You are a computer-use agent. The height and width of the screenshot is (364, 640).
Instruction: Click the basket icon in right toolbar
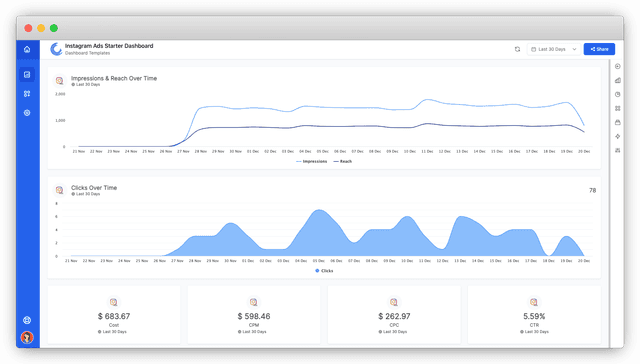(x=618, y=122)
